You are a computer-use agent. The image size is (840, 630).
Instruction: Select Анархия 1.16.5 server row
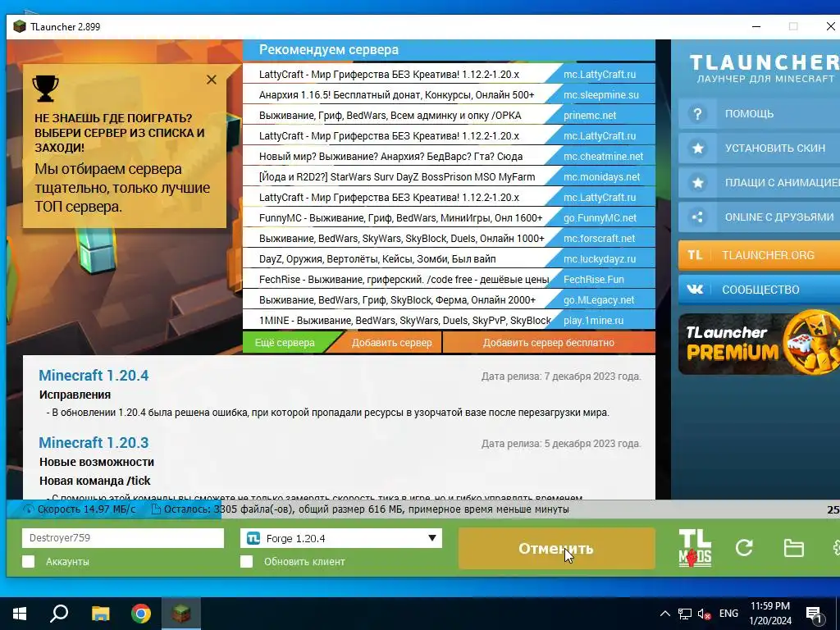point(449,95)
